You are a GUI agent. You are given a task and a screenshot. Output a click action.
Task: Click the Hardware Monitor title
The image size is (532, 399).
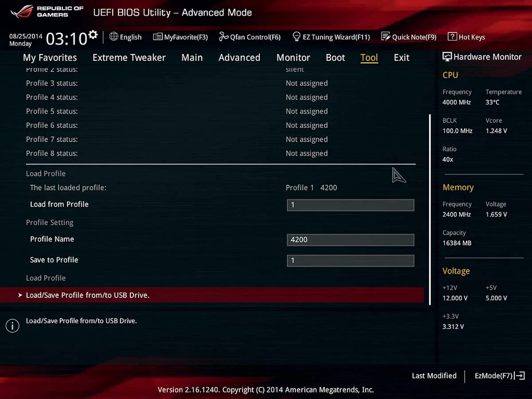[x=487, y=57]
